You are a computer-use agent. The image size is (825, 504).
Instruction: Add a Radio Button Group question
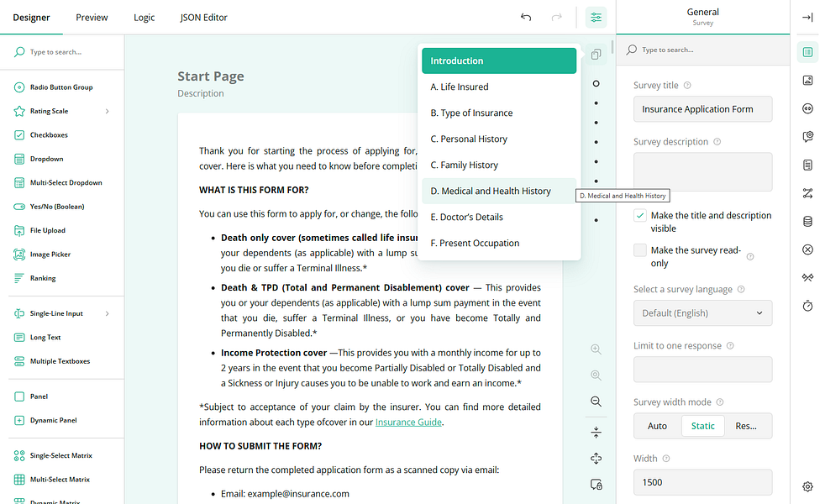pos(63,87)
